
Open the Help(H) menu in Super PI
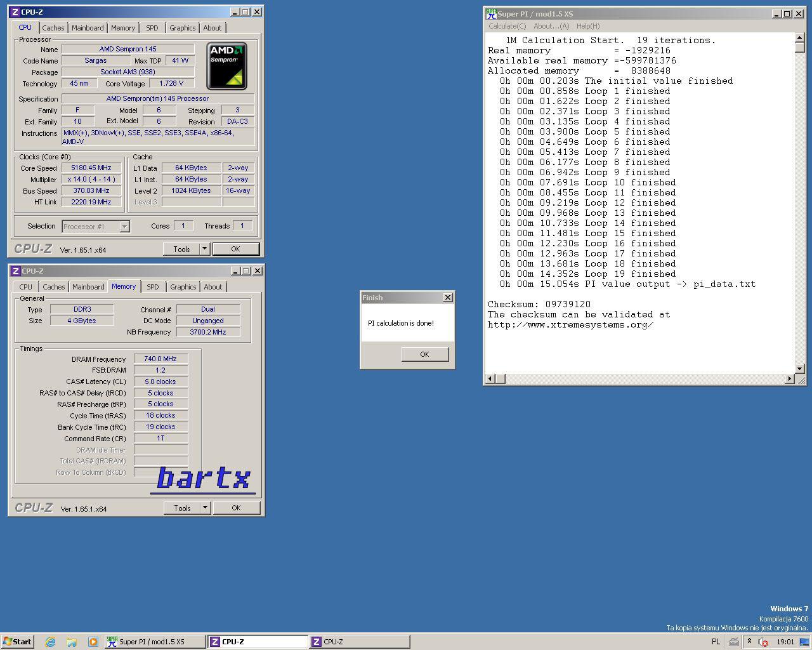pos(588,26)
